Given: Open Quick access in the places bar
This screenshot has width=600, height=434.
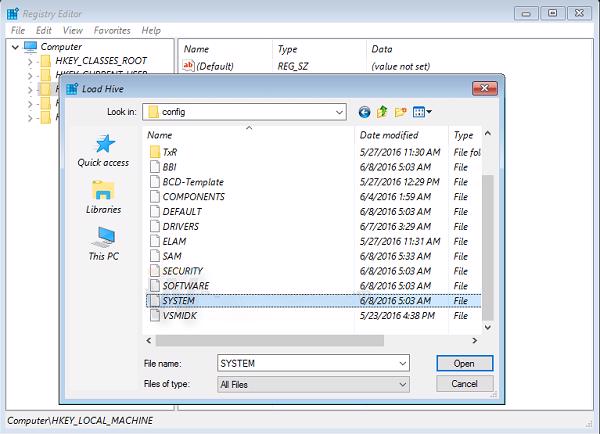Looking at the screenshot, I should pos(103,151).
